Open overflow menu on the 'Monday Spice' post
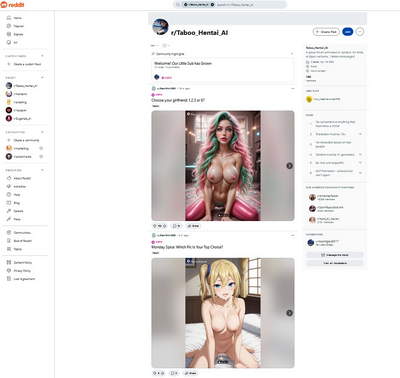 tap(292, 235)
